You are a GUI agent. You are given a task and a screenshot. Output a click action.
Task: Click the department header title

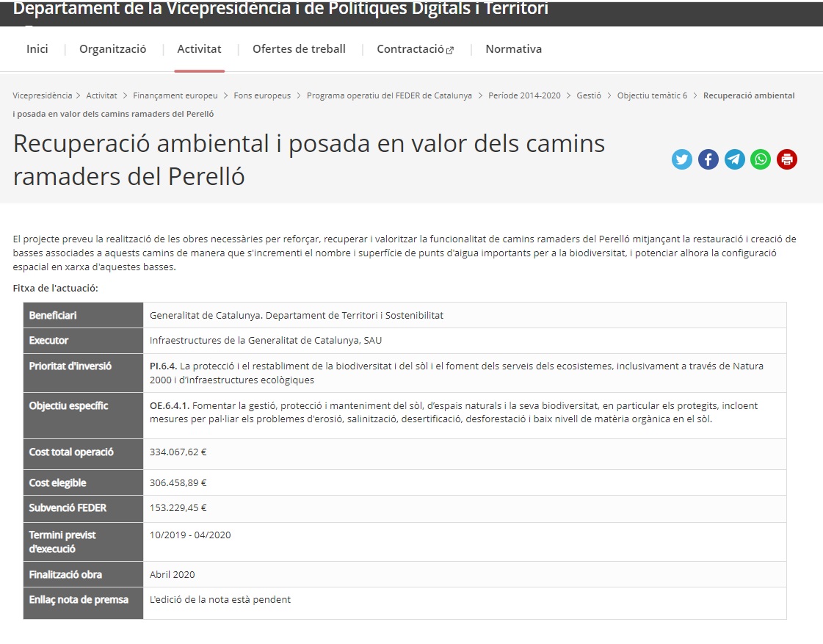(280, 8)
